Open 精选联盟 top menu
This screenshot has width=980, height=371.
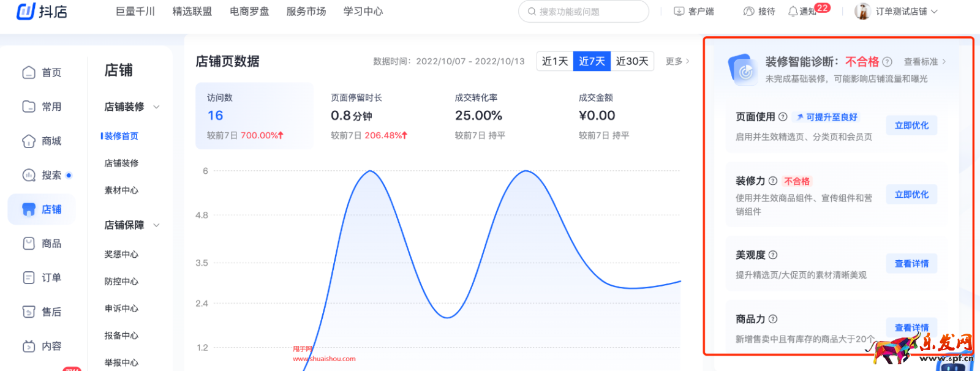[x=192, y=11]
